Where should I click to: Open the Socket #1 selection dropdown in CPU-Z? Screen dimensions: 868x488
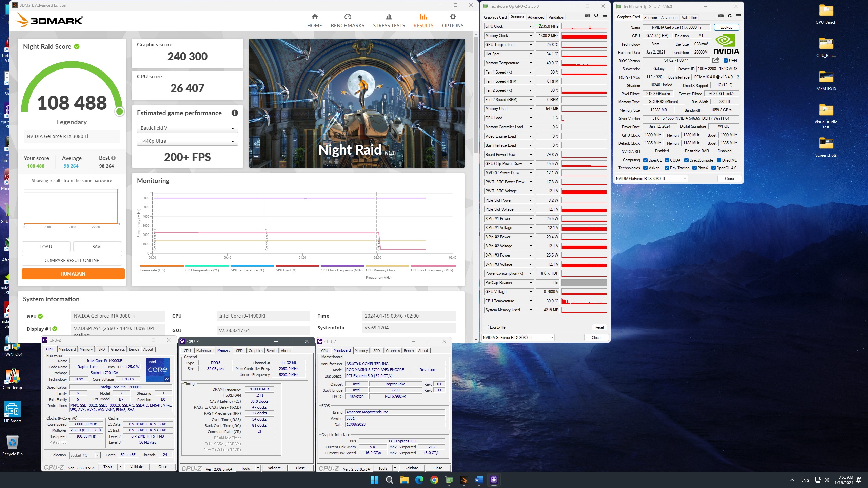(85, 455)
